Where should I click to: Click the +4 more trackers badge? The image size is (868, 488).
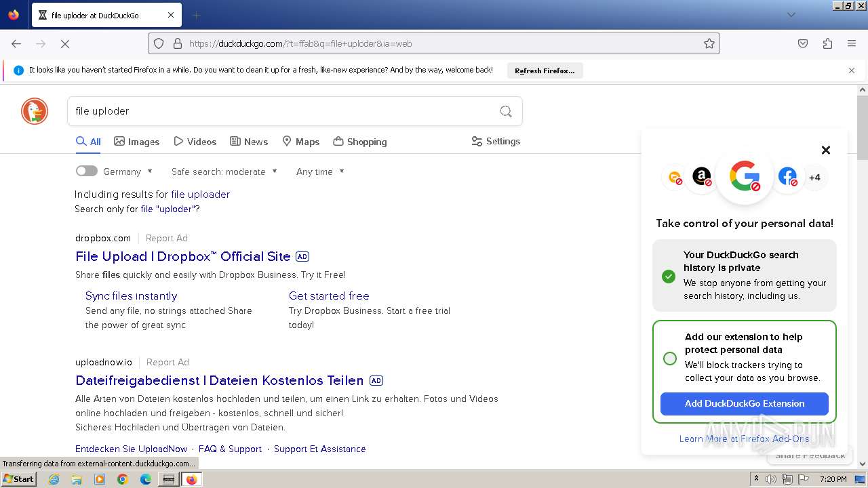click(814, 178)
